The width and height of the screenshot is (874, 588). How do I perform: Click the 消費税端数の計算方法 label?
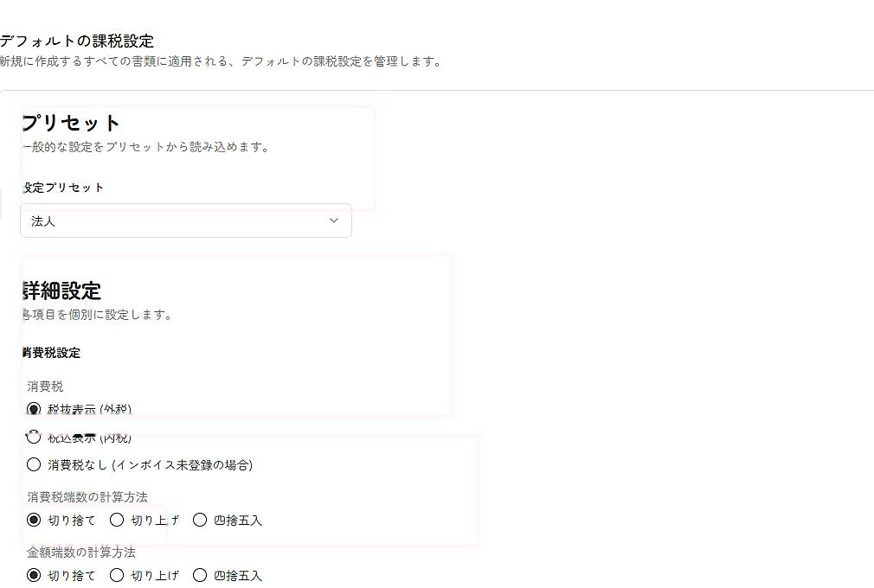[x=87, y=496]
